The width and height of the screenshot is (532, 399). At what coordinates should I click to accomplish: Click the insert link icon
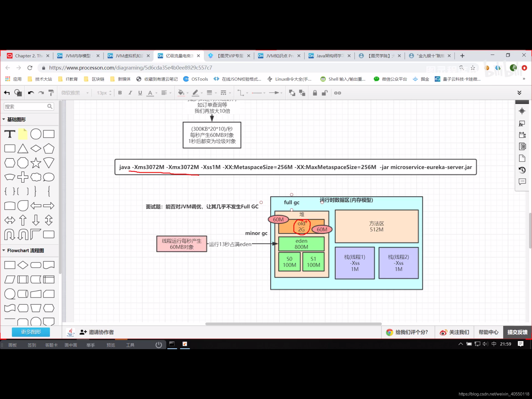[x=337, y=93]
